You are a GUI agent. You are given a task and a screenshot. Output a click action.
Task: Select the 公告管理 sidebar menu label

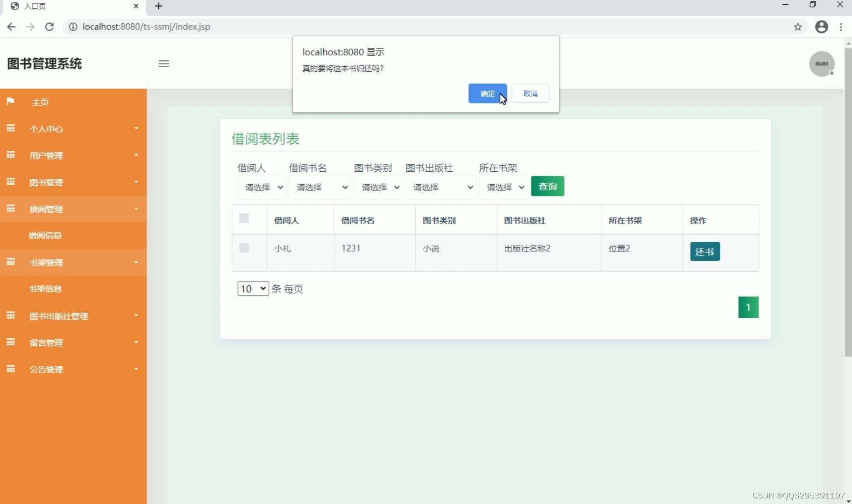(46, 370)
